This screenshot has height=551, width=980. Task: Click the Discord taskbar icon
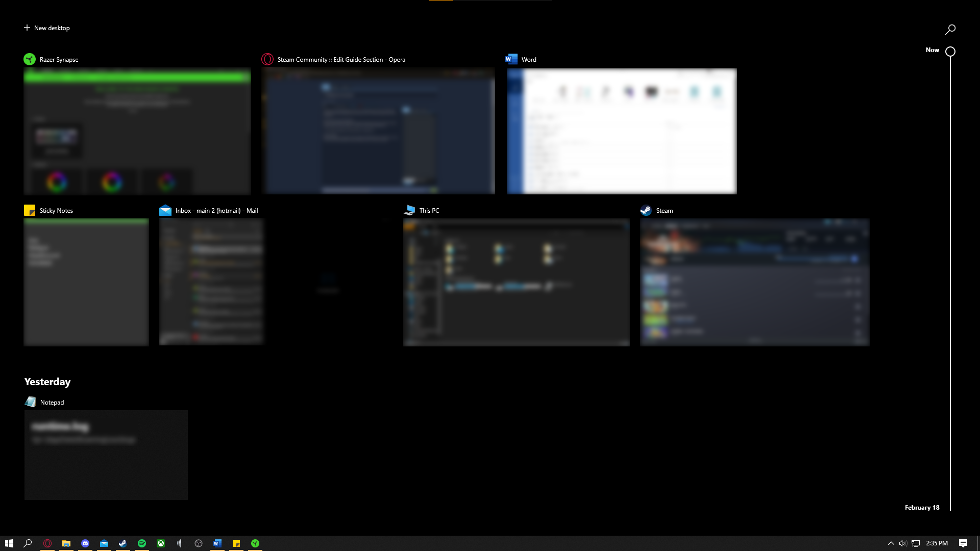click(85, 543)
